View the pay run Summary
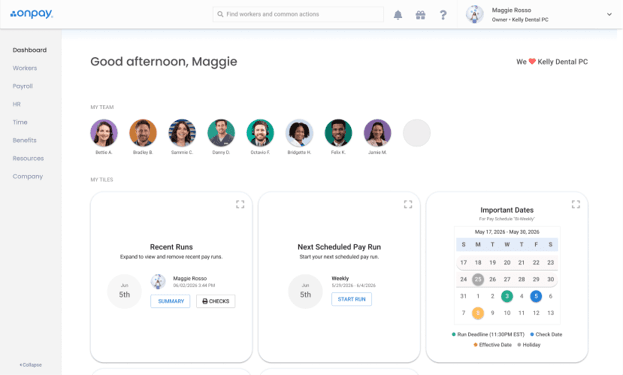 pos(170,301)
